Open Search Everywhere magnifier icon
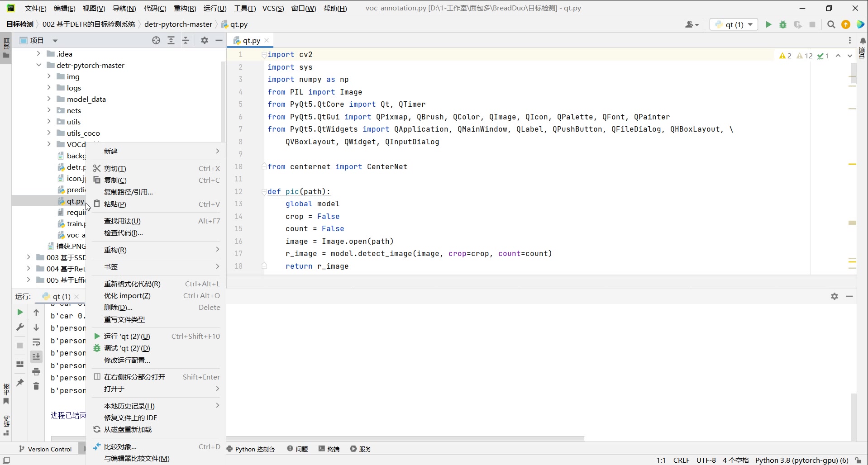The width and height of the screenshot is (868, 465). point(831,24)
